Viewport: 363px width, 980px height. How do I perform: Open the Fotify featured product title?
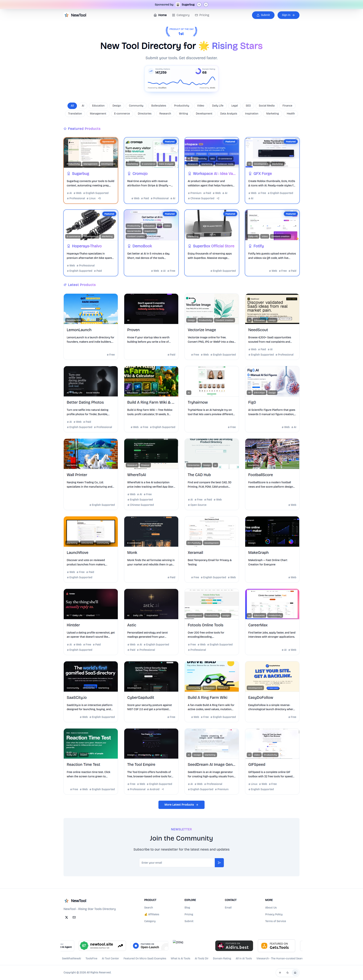click(x=258, y=246)
